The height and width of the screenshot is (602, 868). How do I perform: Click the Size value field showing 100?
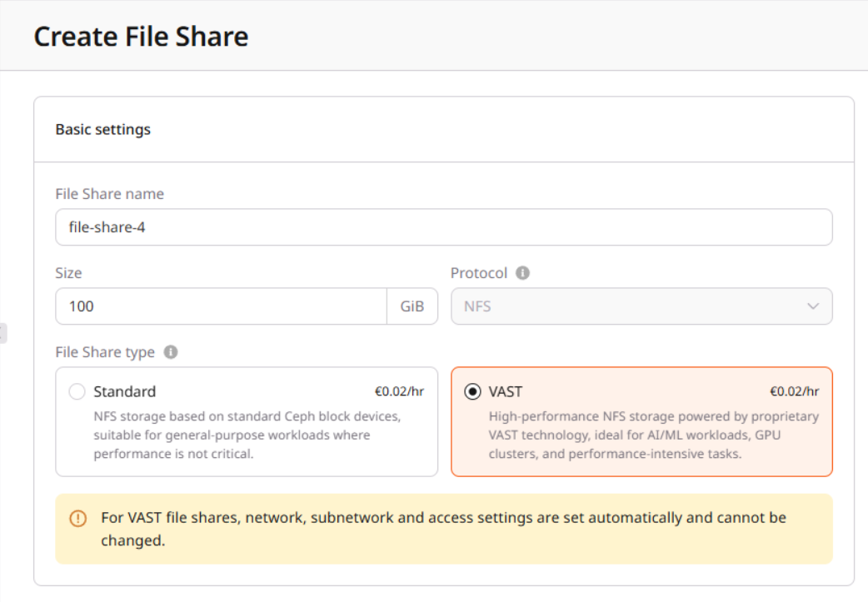coord(221,306)
